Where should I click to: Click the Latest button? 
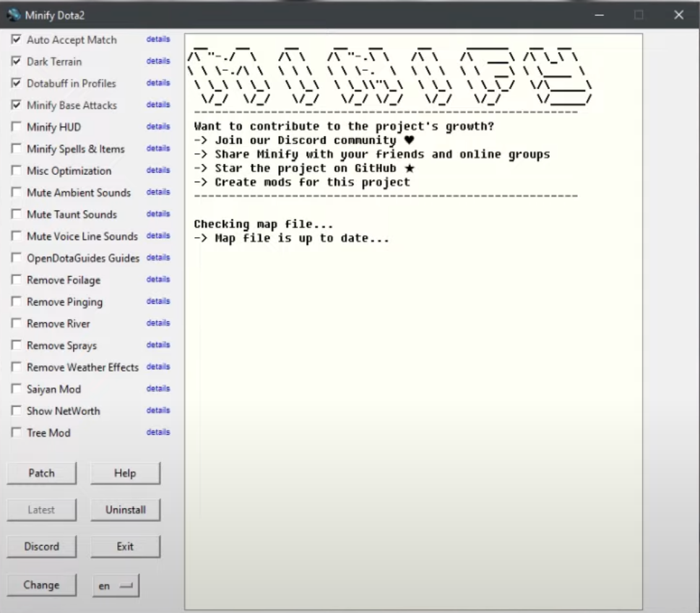(41, 510)
